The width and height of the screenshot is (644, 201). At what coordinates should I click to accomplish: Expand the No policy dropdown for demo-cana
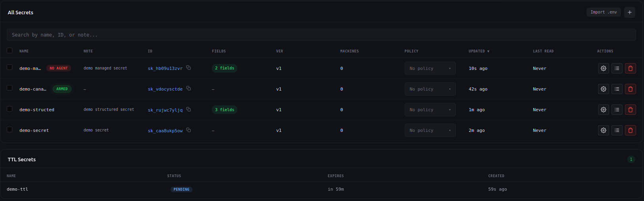pyautogui.click(x=430, y=89)
